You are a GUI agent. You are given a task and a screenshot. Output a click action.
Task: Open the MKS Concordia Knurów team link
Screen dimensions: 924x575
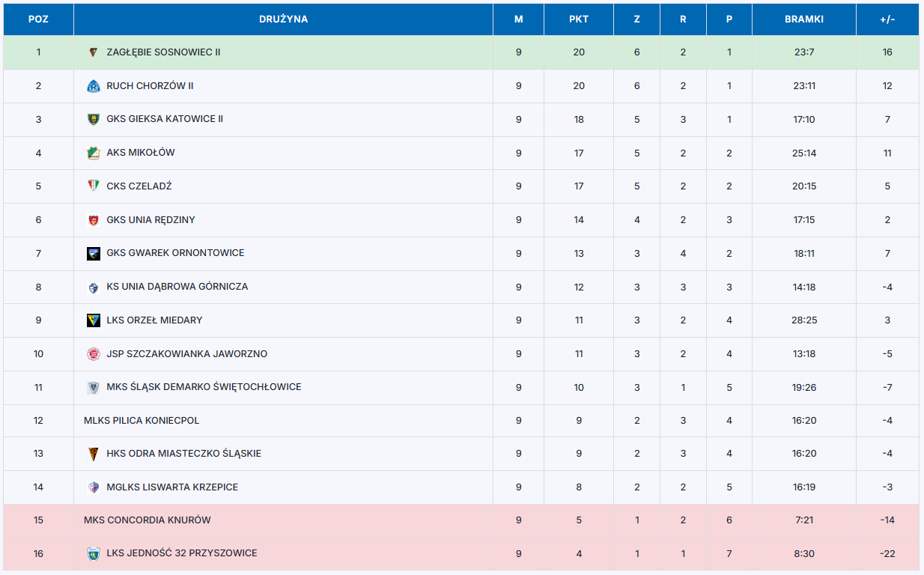point(147,520)
